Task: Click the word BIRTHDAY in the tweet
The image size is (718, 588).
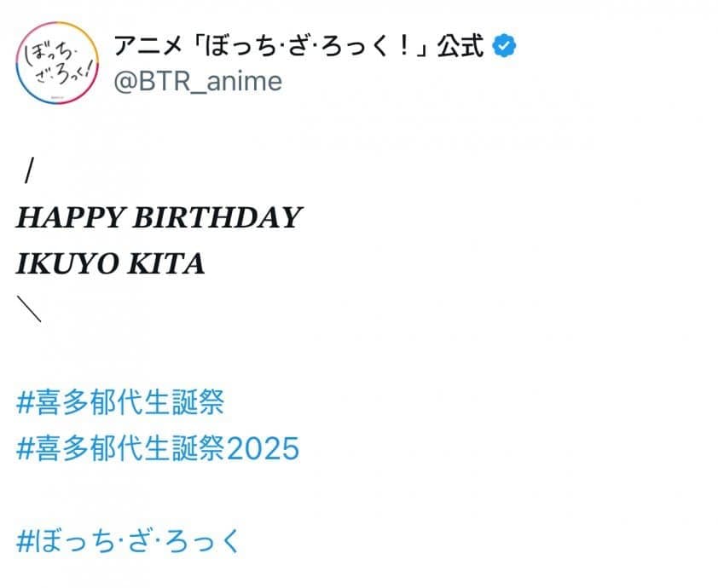Action: [x=217, y=218]
